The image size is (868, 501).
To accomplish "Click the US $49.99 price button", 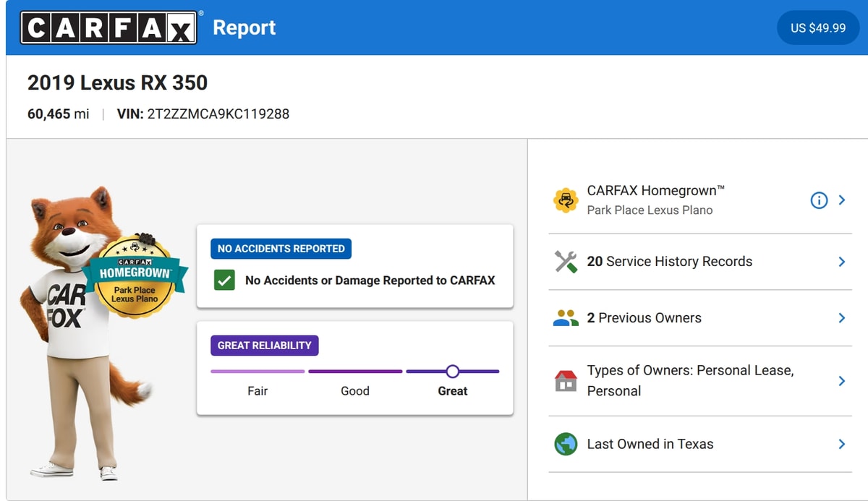I will click(818, 27).
